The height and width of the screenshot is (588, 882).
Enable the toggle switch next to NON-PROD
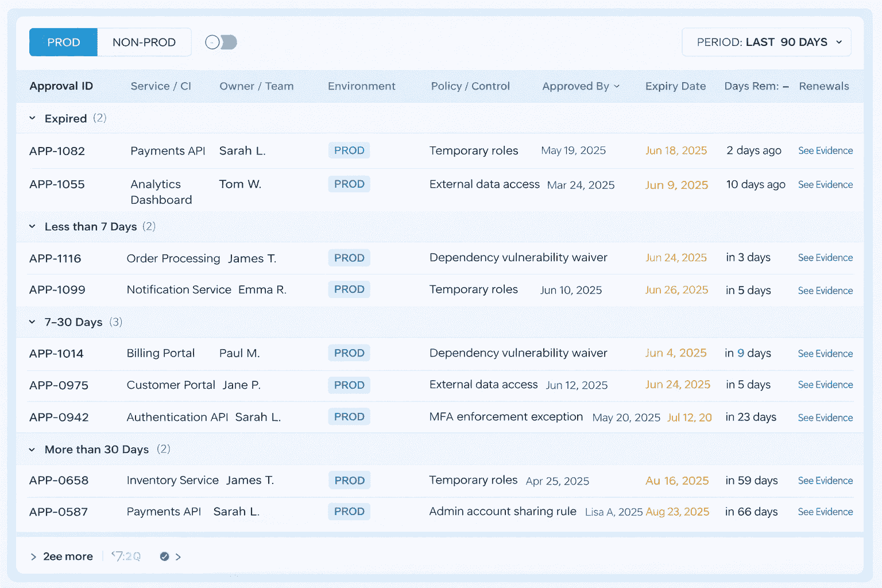(220, 42)
